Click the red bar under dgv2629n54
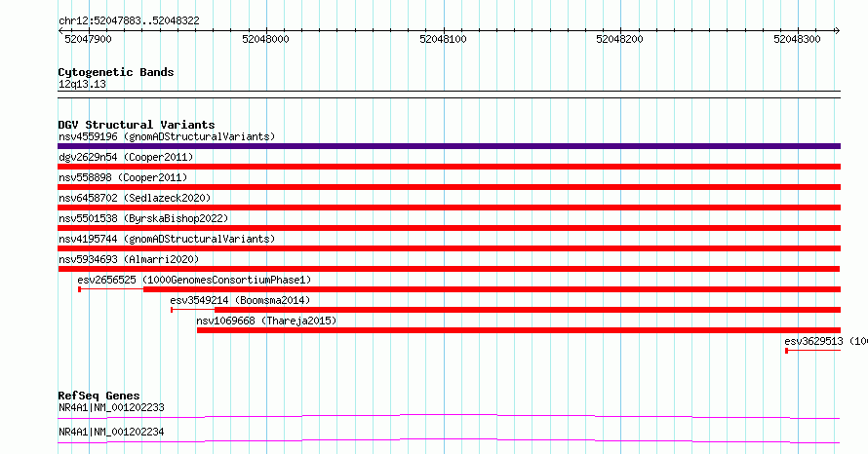Viewport: 868px width, 454px height. pyautogui.click(x=449, y=167)
